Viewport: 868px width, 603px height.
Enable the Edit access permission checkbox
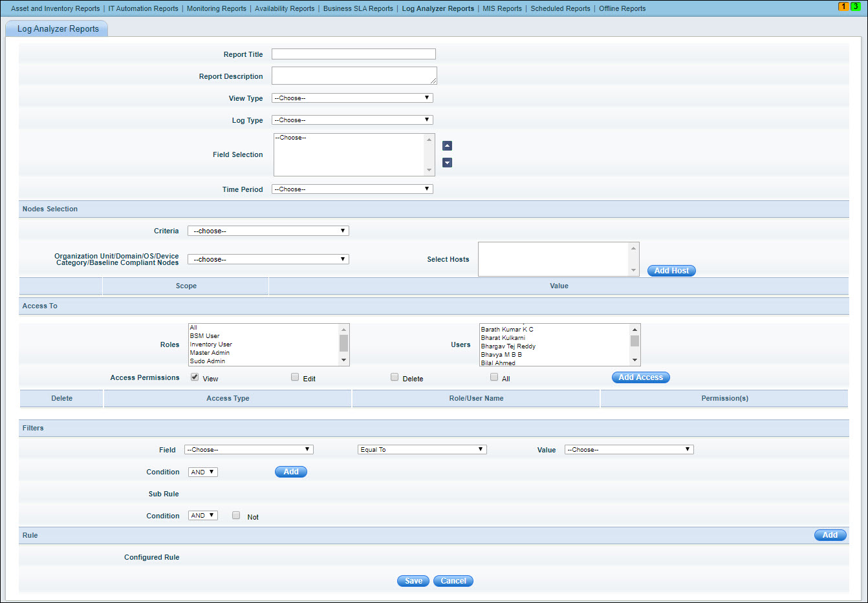tap(295, 377)
